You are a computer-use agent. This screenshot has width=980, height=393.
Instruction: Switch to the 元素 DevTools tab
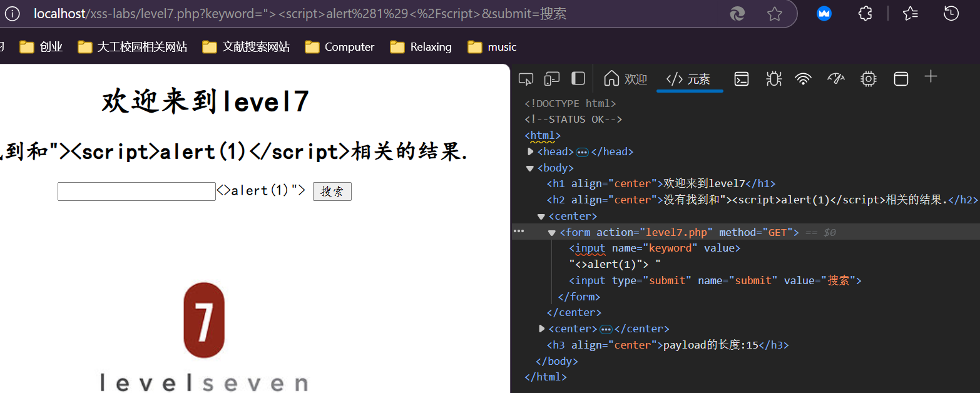[x=689, y=79]
